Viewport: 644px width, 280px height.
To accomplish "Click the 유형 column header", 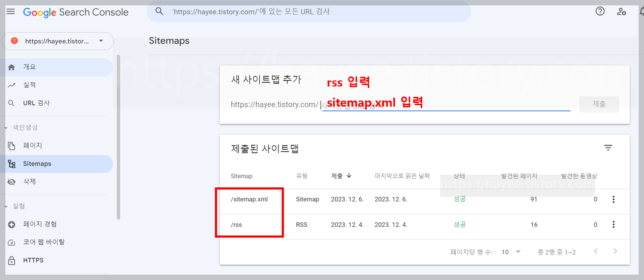I will click(x=302, y=176).
